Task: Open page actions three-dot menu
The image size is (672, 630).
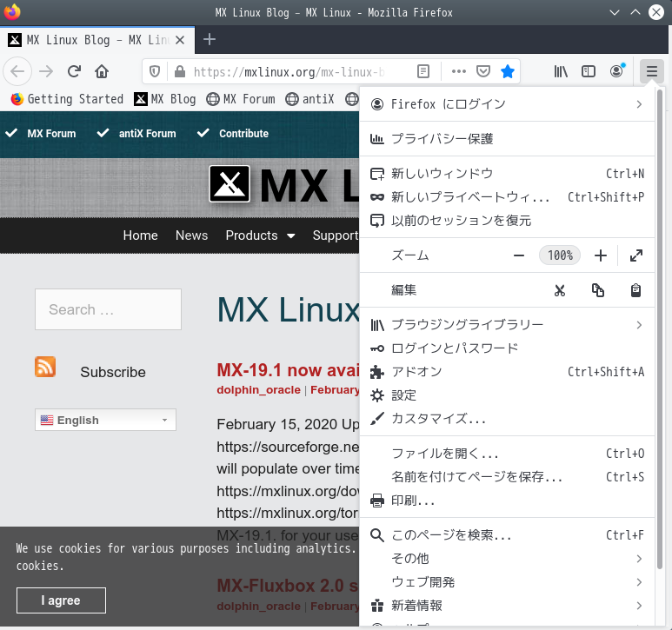Action: click(458, 71)
